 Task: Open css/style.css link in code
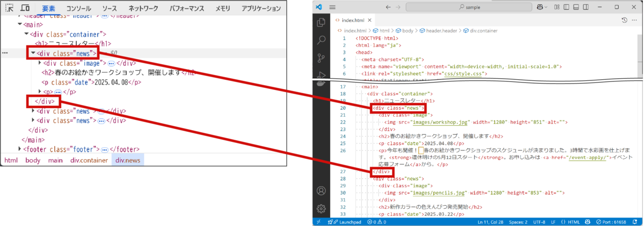pos(463,74)
